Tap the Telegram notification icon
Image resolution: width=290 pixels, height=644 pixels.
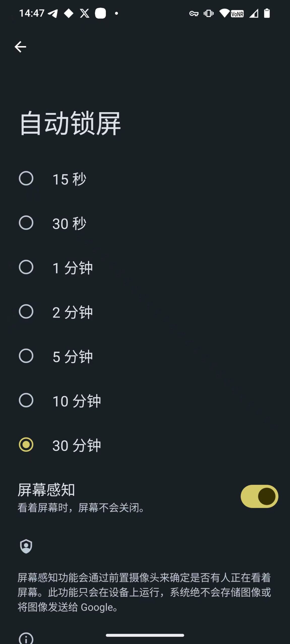coord(53,13)
